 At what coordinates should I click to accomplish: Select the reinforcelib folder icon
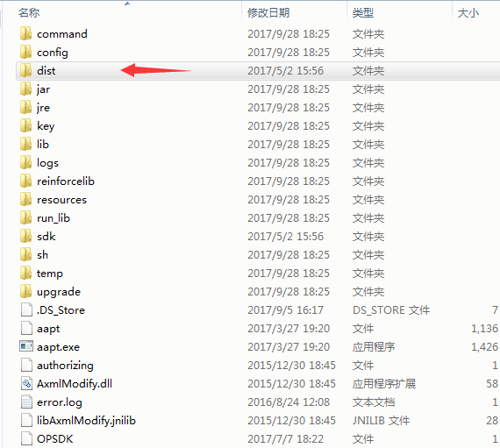pyautogui.click(x=25, y=181)
